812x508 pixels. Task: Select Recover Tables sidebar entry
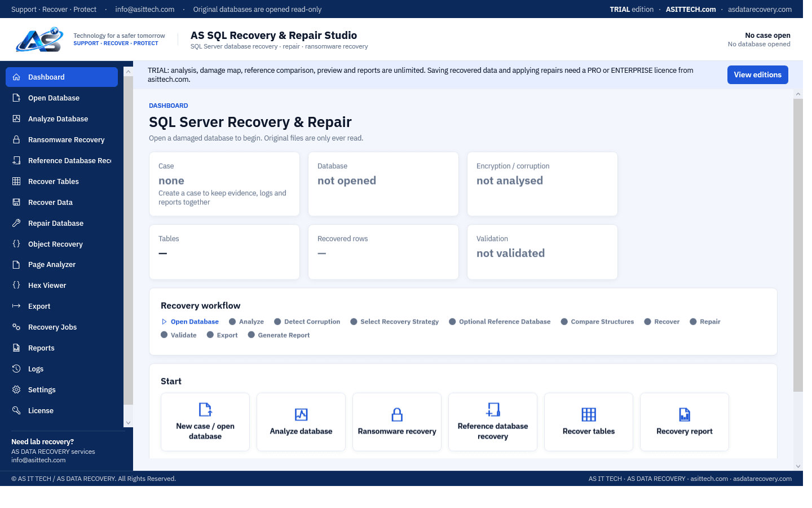(61, 181)
